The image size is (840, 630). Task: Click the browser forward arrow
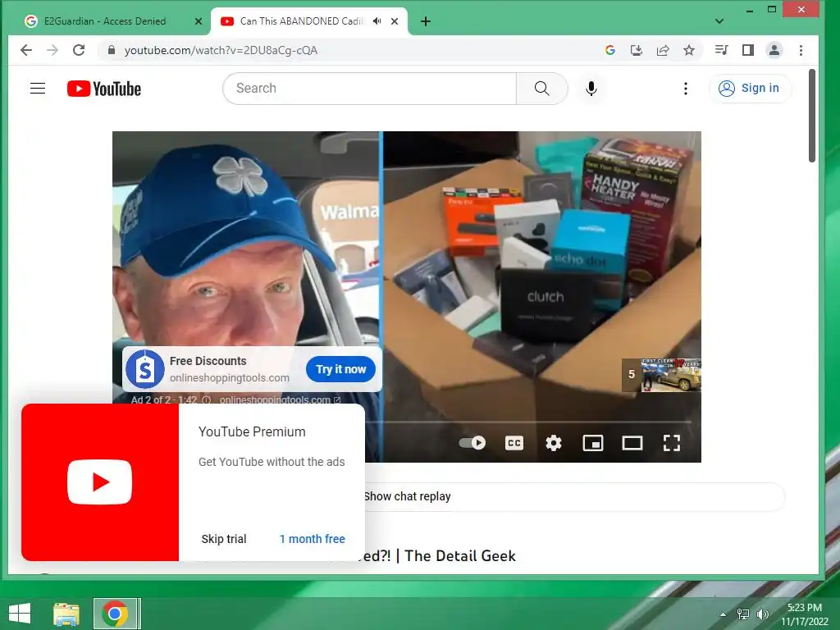(x=52, y=50)
